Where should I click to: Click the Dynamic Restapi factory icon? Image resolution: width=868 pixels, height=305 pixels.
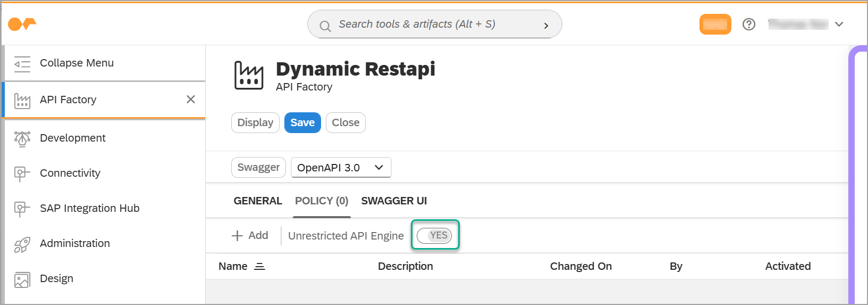click(x=249, y=75)
